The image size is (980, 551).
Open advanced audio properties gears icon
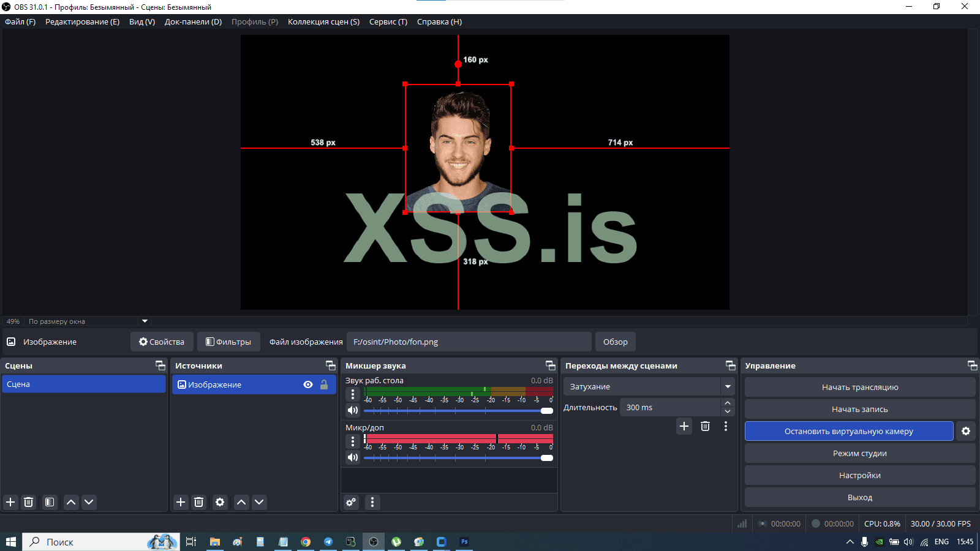click(351, 502)
